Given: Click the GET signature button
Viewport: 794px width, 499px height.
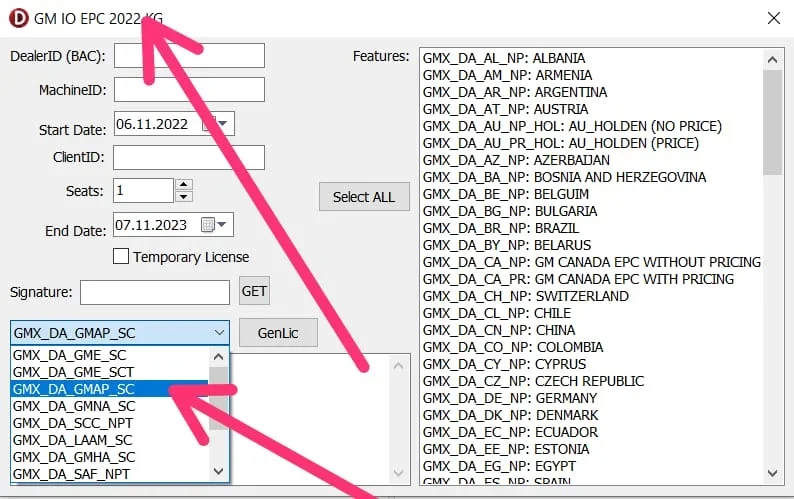Looking at the screenshot, I should 254,291.
